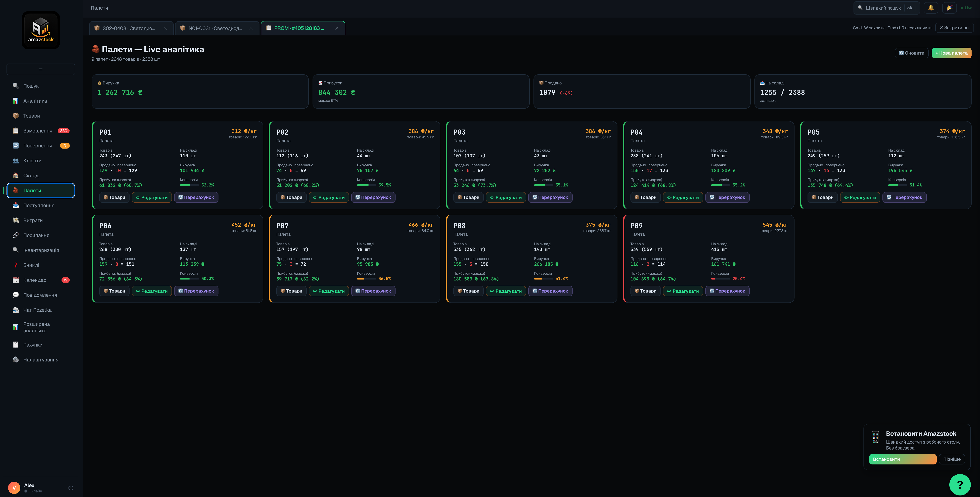Click Встановити install button
This screenshot has width=980, height=497.
(x=903, y=459)
